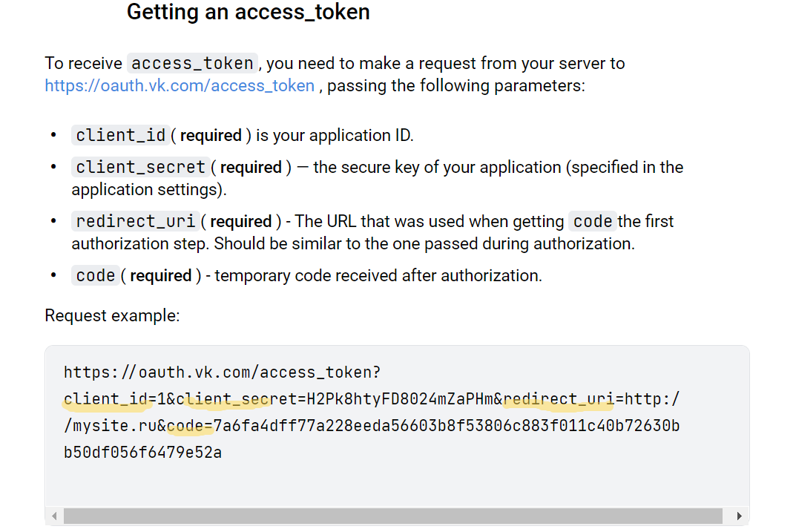Viewport: 796px width, 532px height.
Task: Click the bullet next to client_id
Action: tap(53, 135)
